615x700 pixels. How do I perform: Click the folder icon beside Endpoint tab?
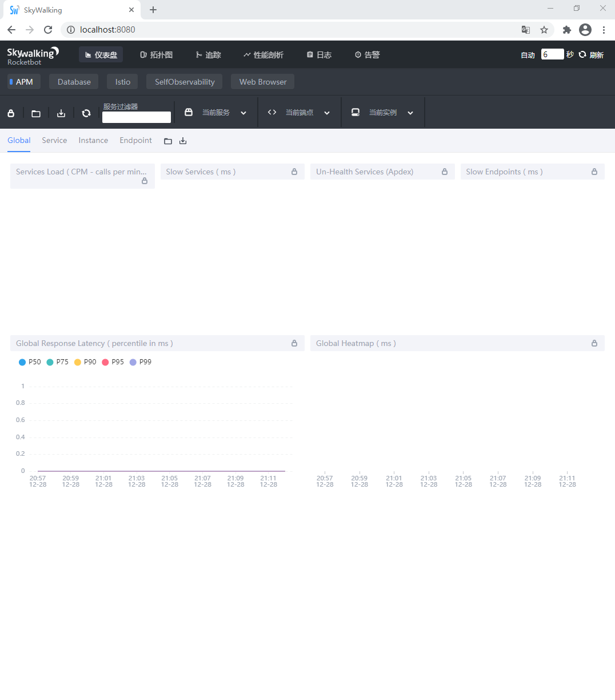pyautogui.click(x=168, y=141)
